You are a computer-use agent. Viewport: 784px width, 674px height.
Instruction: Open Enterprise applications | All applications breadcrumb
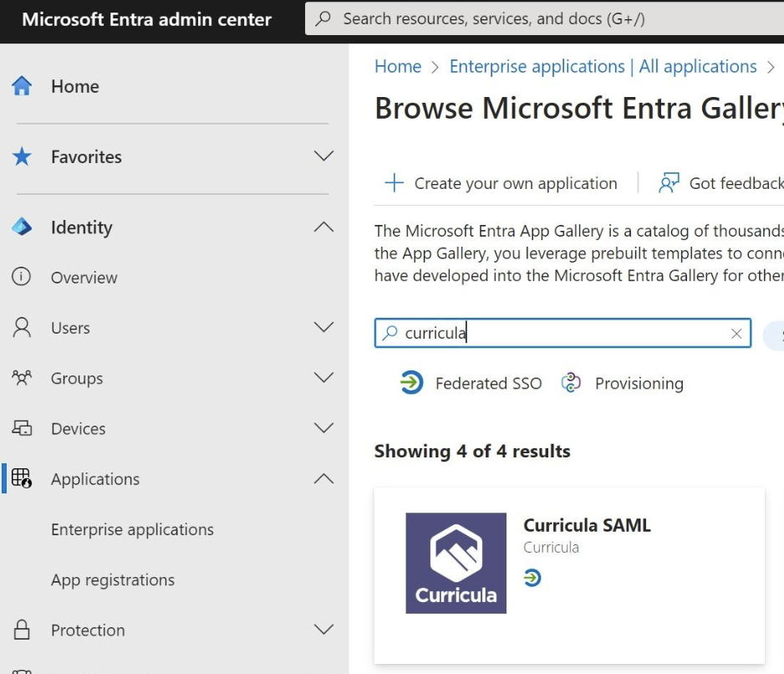[603, 66]
